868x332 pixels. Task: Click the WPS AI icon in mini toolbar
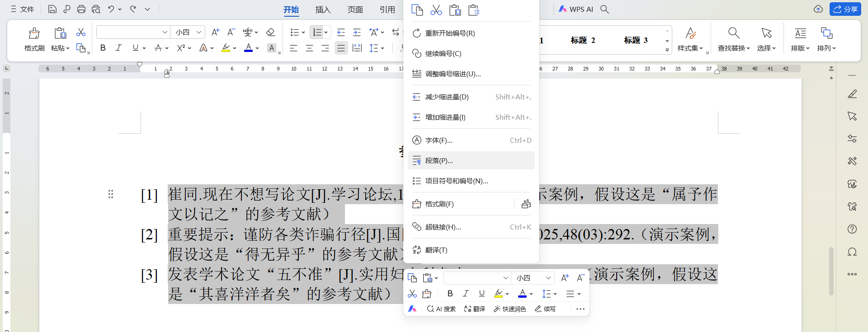click(x=412, y=309)
